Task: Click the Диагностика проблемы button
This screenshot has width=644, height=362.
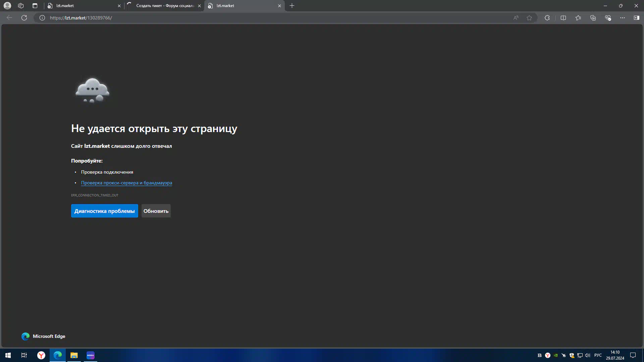Action: click(x=104, y=211)
